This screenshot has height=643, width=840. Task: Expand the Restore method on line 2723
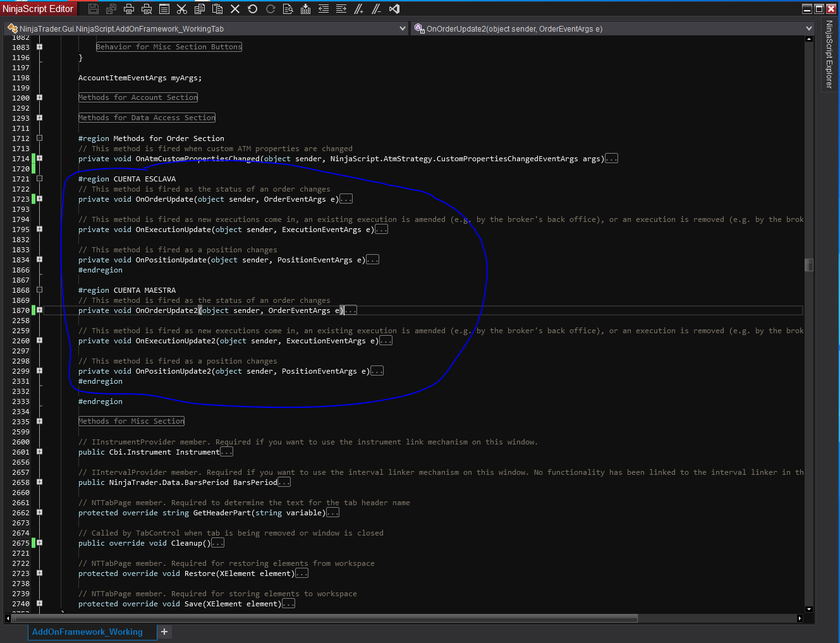[x=39, y=573]
